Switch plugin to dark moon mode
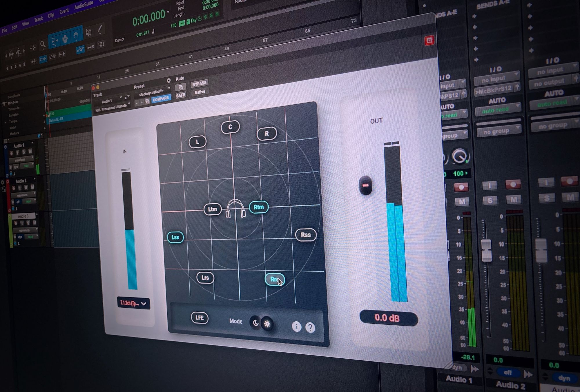Image resolution: width=580 pixels, height=392 pixels. [x=255, y=322]
